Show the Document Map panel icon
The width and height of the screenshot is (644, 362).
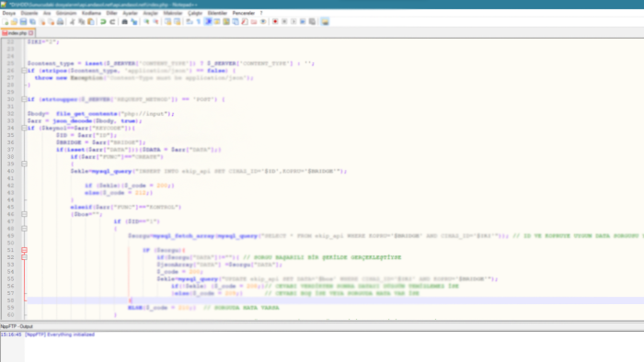pos(226,21)
